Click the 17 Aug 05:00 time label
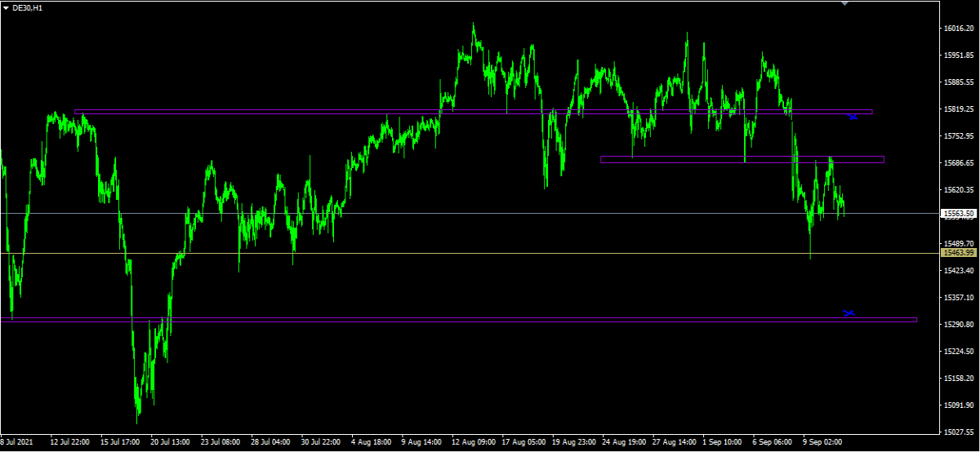980x452 pixels. (x=523, y=442)
